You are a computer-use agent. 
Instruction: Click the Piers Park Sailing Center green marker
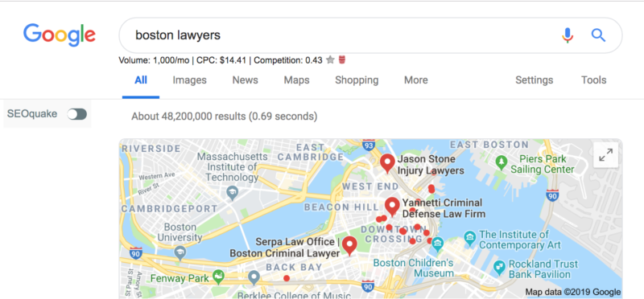501,162
